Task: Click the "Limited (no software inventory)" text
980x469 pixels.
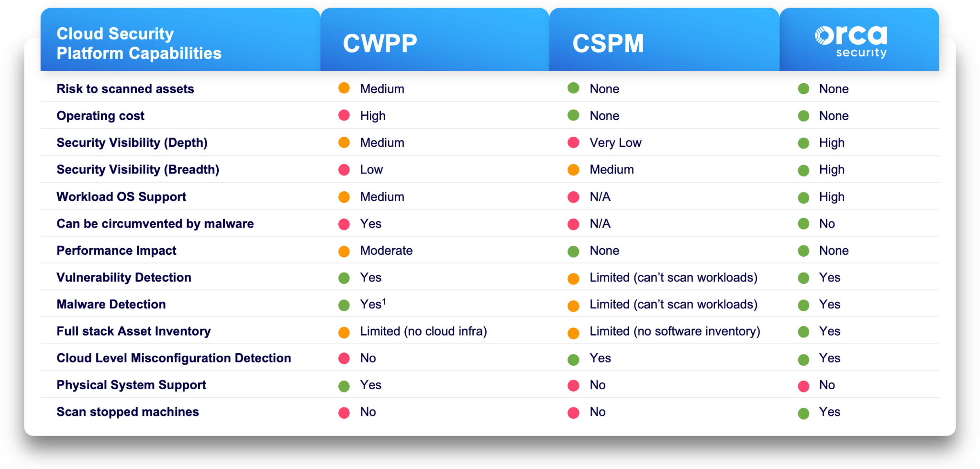Action: 675,331
